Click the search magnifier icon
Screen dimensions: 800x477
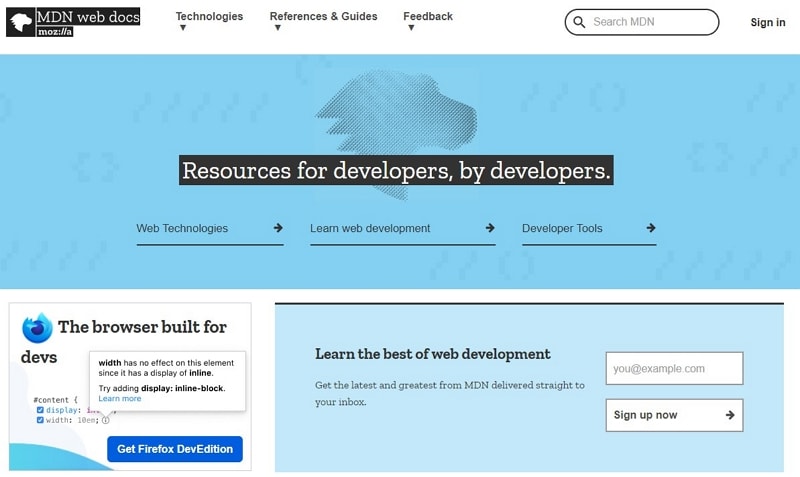pyautogui.click(x=579, y=22)
